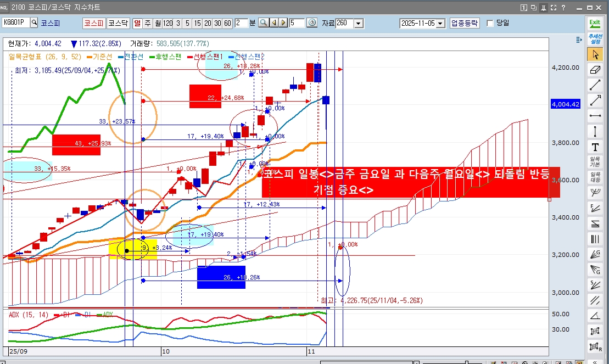Select the arrow pointer tool

coord(595,54)
